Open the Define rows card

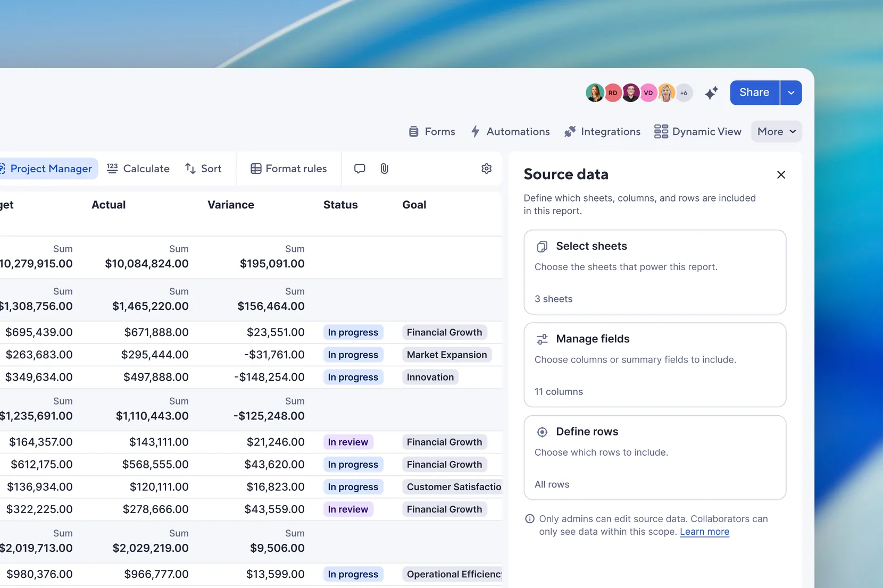point(655,458)
